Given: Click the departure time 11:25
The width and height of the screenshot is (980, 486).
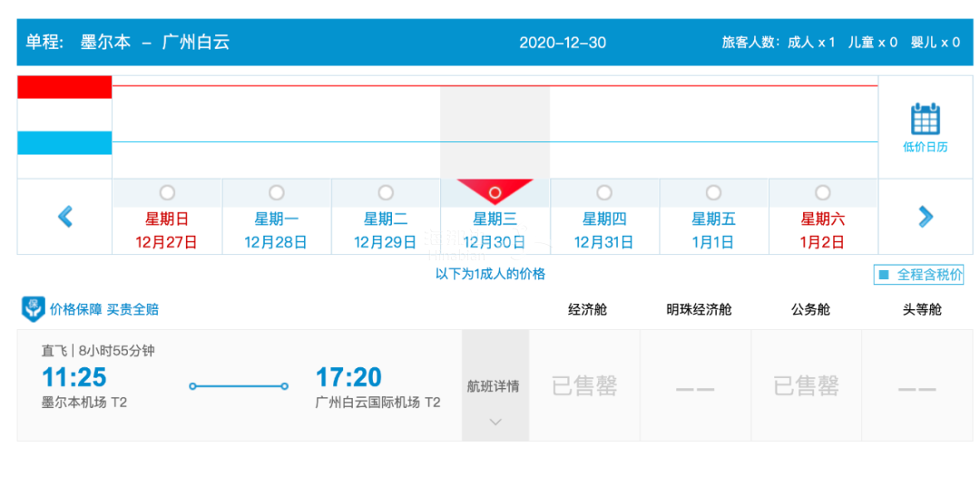Looking at the screenshot, I should 74,377.
